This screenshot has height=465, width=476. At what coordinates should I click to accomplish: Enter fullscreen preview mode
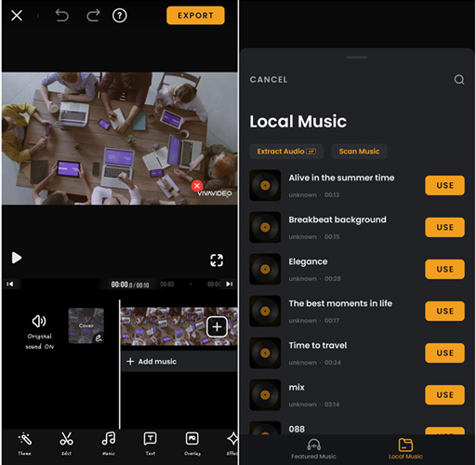(x=217, y=260)
